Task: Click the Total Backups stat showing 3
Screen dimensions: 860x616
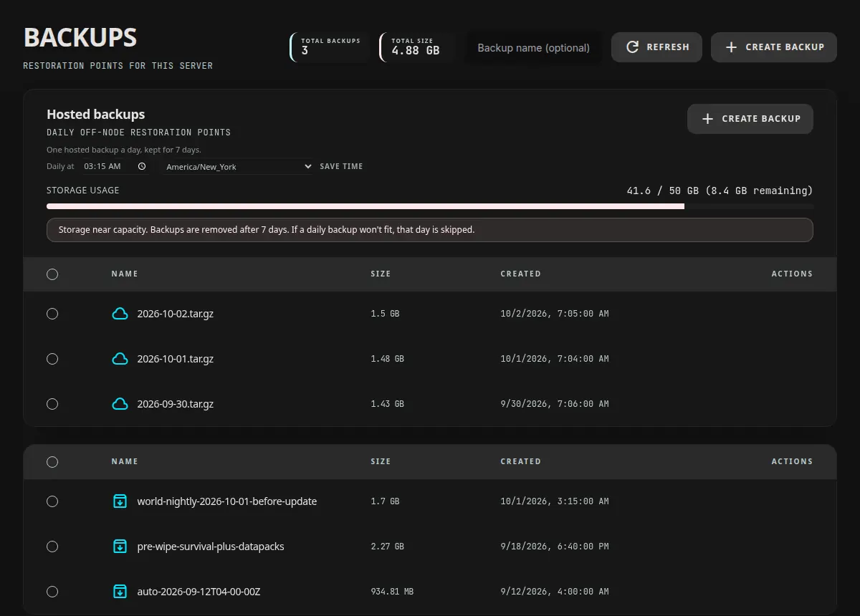Action: pos(330,47)
